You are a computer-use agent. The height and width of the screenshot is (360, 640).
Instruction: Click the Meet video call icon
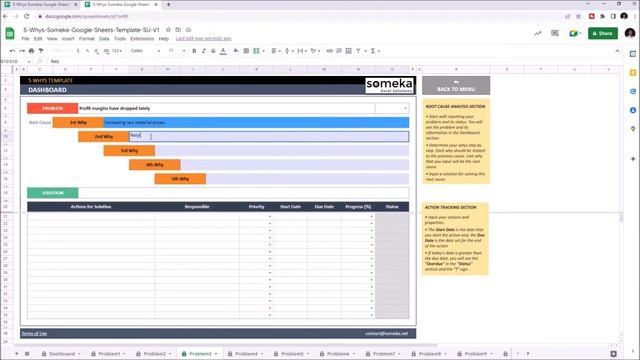[x=574, y=33]
